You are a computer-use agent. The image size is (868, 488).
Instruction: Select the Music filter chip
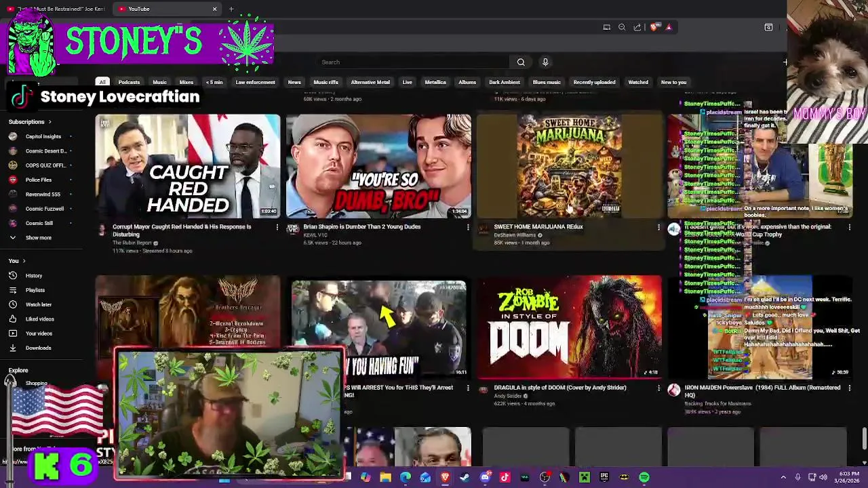(x=159, y=82)
